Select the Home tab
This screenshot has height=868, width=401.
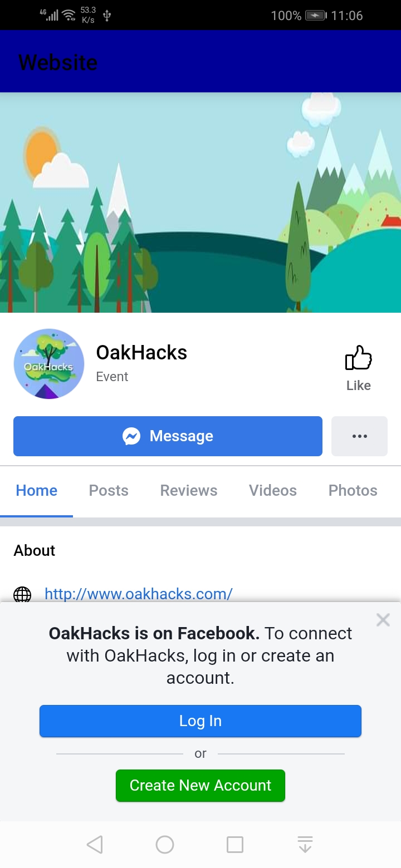37,491
